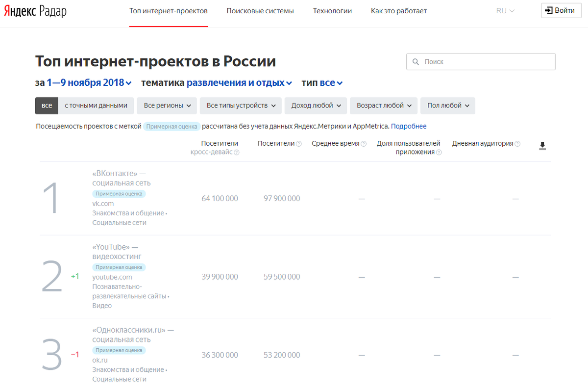Click the Среднее время column header
This screenshot has height=390, width=588.
pos(335,144)
